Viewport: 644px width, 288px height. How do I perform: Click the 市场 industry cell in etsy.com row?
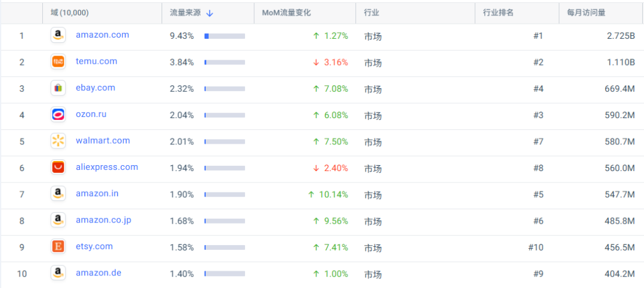(373, 248)
